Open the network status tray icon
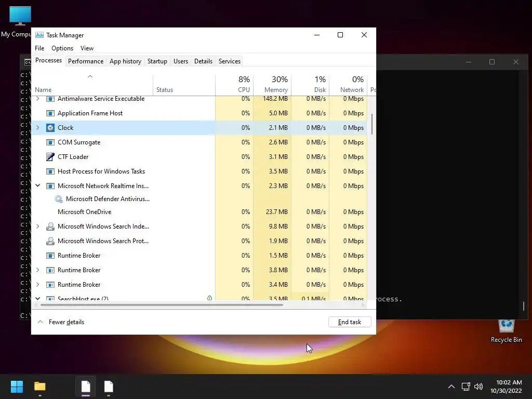 click(466, 387)
